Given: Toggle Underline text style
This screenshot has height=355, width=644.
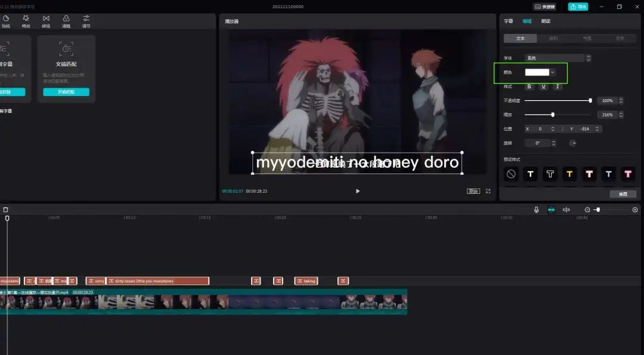Looking at the screenshot, I should (x=543, y=87).
